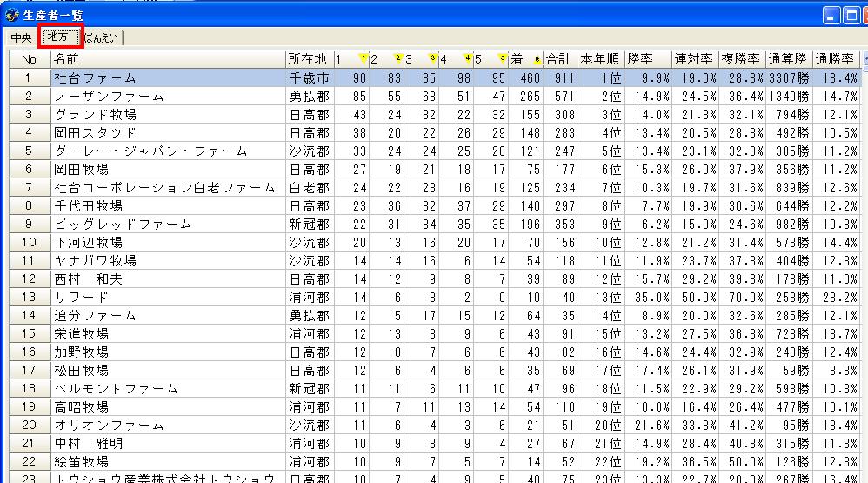Sort by the 名前 column header
Viewport: 868px width, 483px height.
pos(168,59)
